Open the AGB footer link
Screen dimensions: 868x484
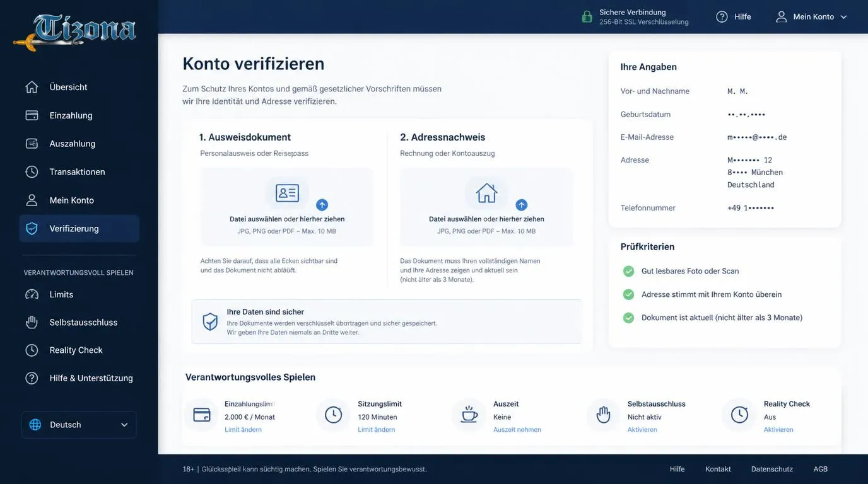tap(820, 469)
